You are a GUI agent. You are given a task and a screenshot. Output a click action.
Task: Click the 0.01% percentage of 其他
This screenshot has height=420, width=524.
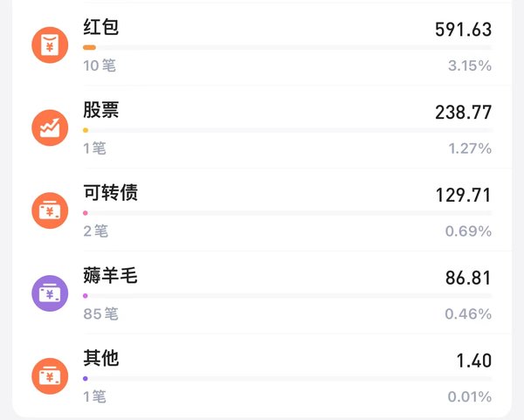pos(470,396)
